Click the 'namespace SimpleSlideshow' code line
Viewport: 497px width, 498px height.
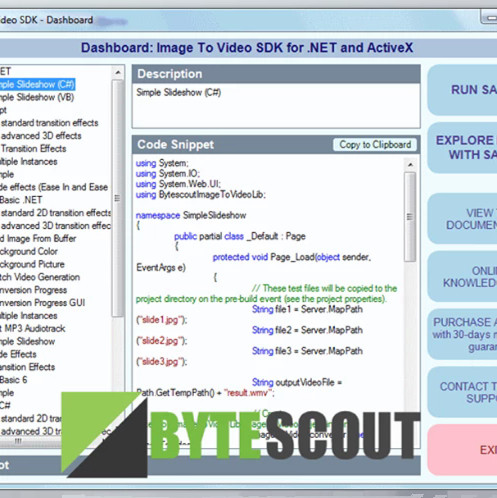[x=191, y=215]
